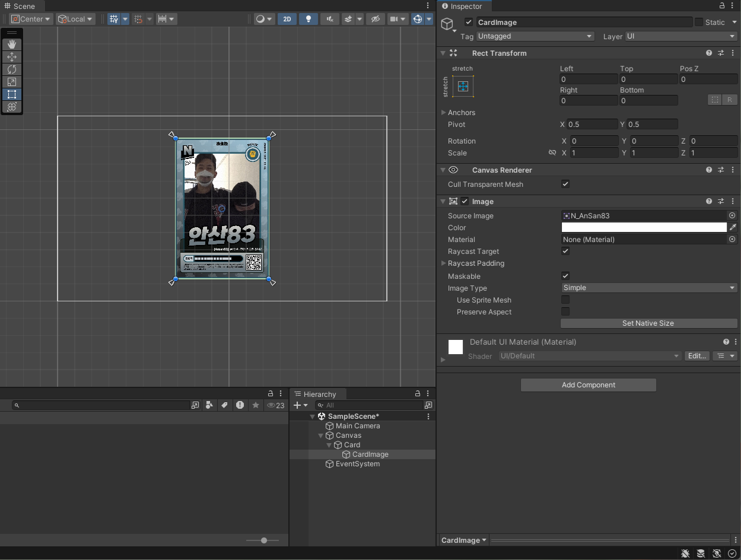Select the Transform tool

tap(12, 107)
